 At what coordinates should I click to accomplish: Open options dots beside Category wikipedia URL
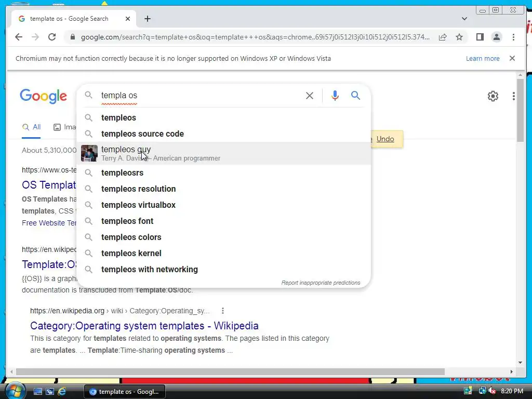(x=222, y=311)
